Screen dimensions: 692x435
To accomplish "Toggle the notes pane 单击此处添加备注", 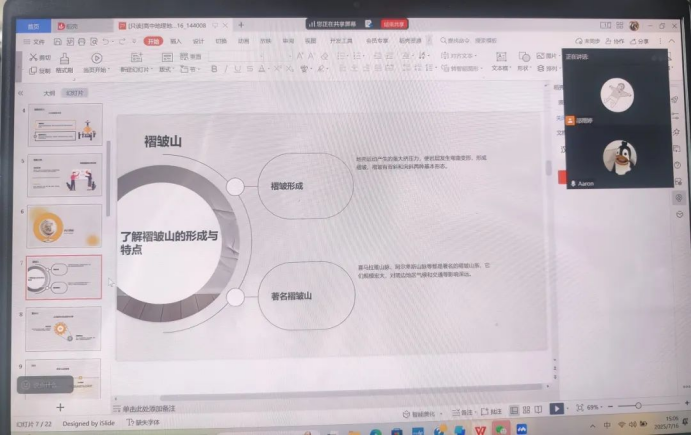I will tap(150, 409).
